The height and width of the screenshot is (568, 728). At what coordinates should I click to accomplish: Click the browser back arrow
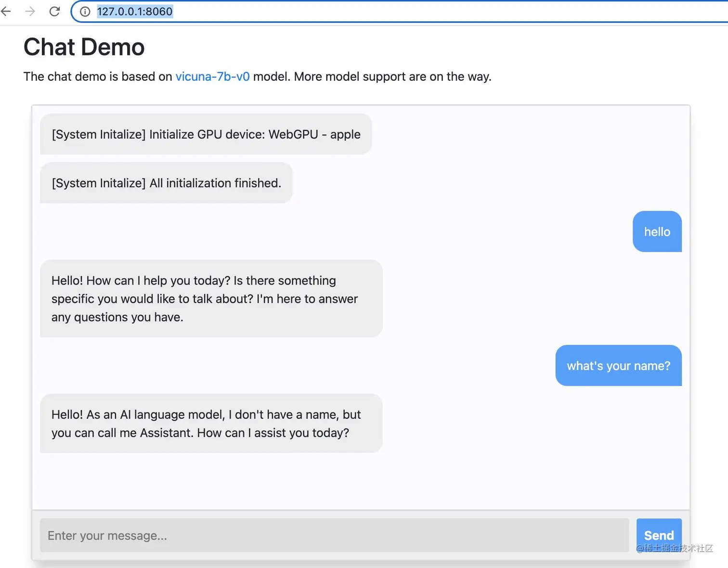tap(6, 11)
